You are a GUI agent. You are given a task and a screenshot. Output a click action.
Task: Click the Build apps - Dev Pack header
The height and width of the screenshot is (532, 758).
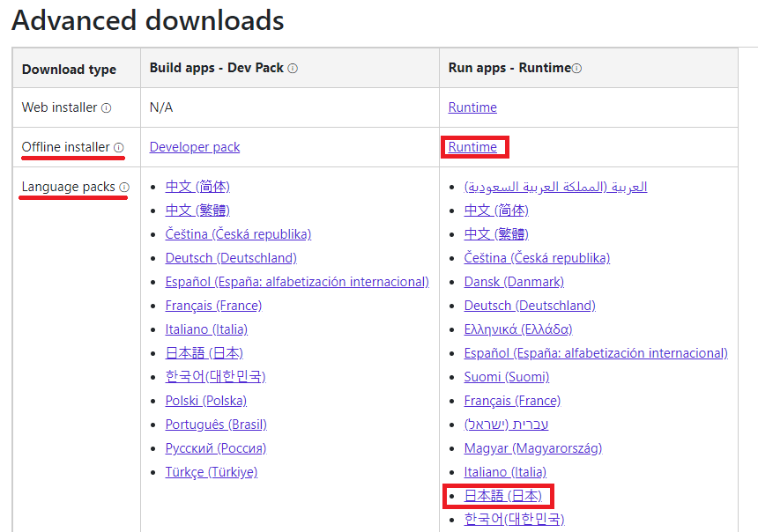[x=217, y=68]
